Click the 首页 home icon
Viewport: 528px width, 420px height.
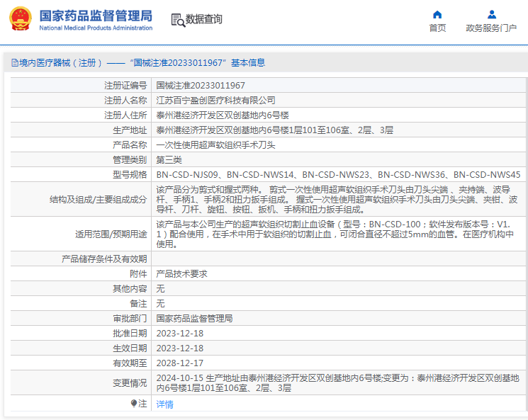(437, 14)
